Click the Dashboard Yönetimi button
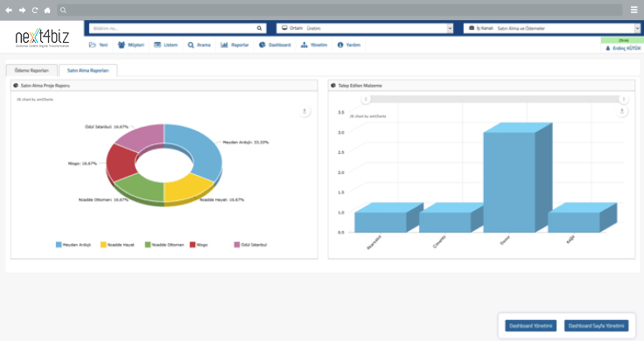The width and height of the screenshot is (644, 341). click(x=530, y=326)
